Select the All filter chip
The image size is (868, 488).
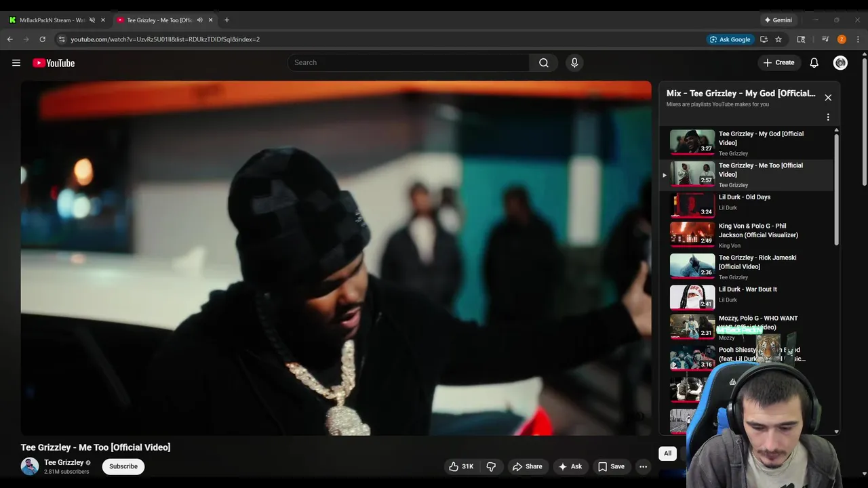668,453
